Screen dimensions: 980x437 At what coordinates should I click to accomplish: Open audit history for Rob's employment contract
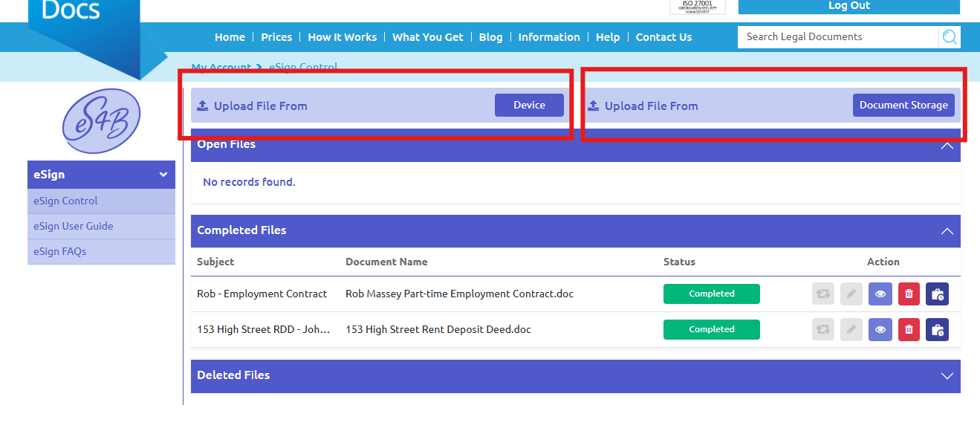[x=937, y=294]
